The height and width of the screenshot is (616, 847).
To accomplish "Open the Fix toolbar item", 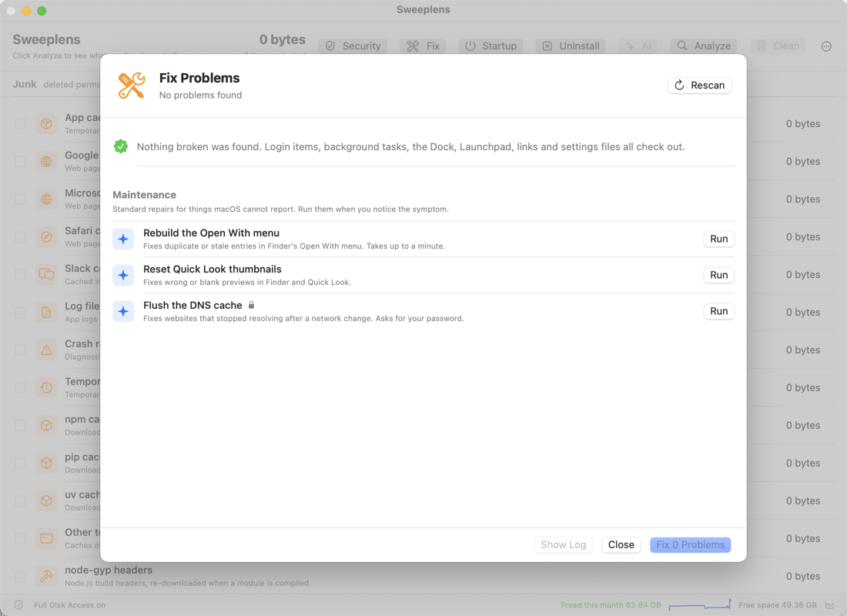I will point(423,46).
